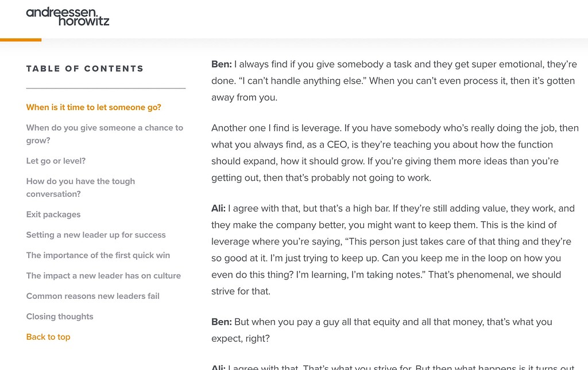The image size is (588, 370).
Task: Jump to 'Setting a new leader up for success'
Action: (x=96, y=235)
